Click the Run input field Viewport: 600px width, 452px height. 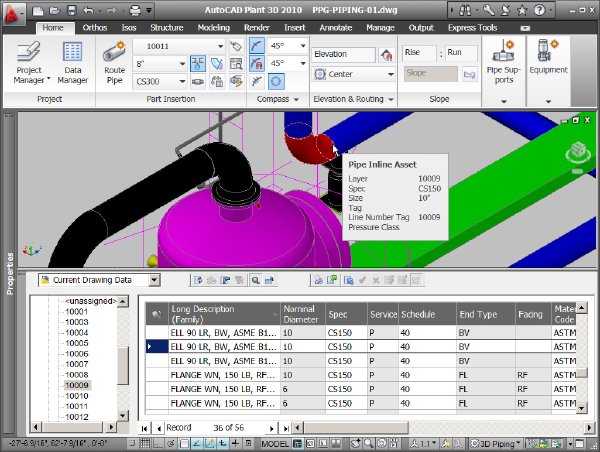click(x=461, y=53)
